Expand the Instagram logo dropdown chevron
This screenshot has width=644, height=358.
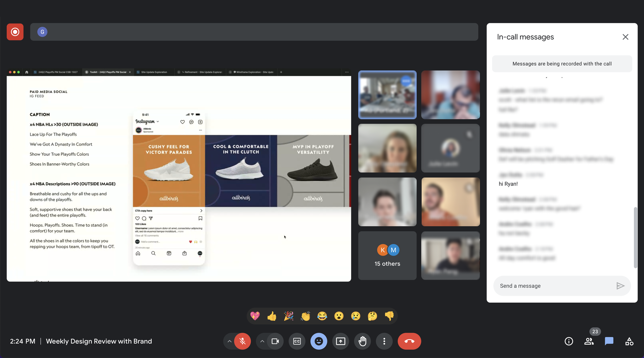pyautogui.click(x=158, y=122)
